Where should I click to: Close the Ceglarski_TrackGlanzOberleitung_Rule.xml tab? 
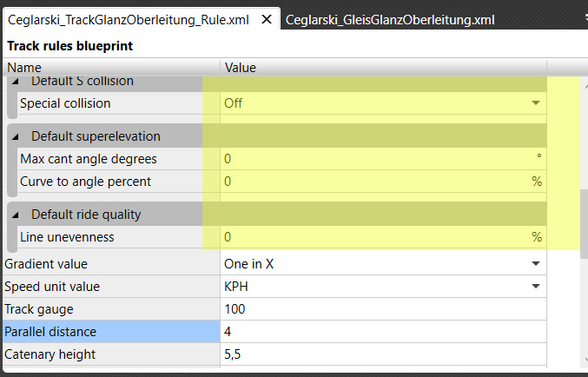tap(267, 19)
